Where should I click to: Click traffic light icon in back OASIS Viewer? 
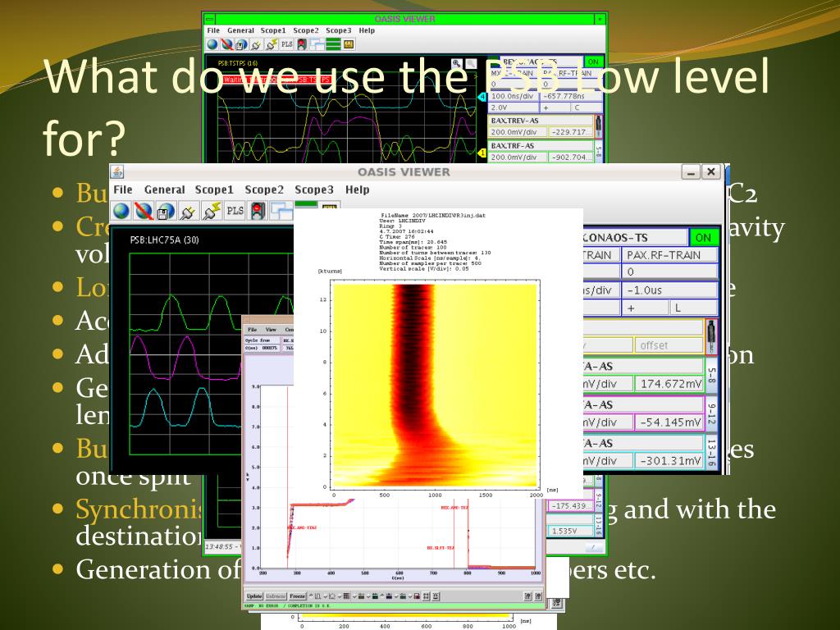[x=302, y=44]
